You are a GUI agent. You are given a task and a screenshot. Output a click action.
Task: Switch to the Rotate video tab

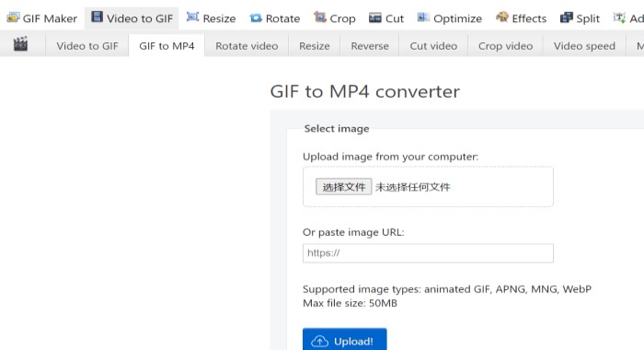tap(247, 46)
